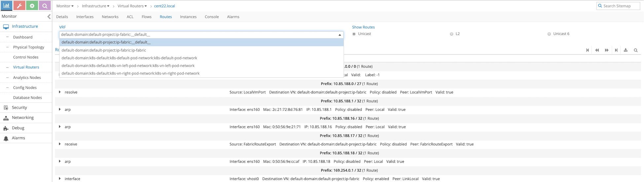
Task: Open Virtual Routers in the sidebar
Action: (26, 67)
